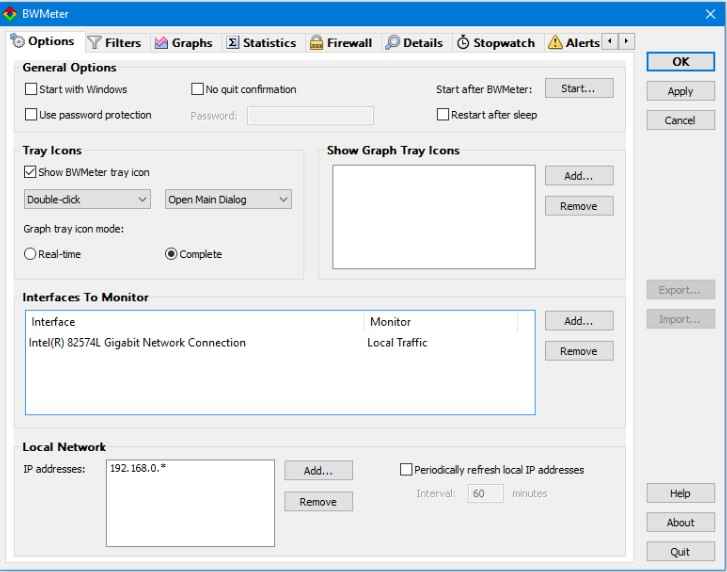Expand the Open Main Dialog dropdown
This screenshot has width=727, height=572.
[x=227, y=200]
